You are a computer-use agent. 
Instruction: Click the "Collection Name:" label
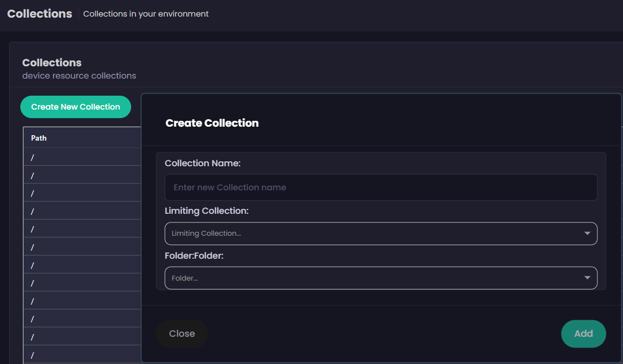pos(203,163)
